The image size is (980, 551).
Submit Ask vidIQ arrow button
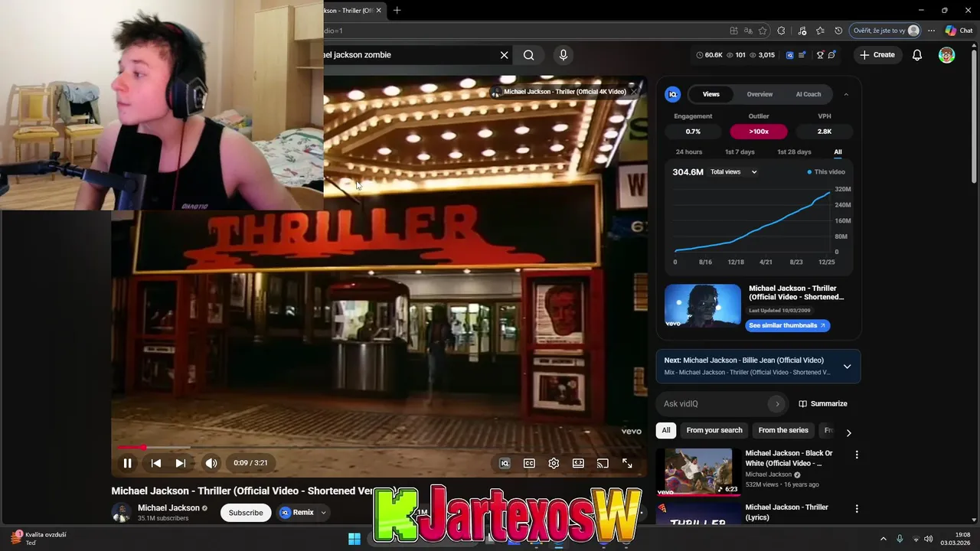777,404
